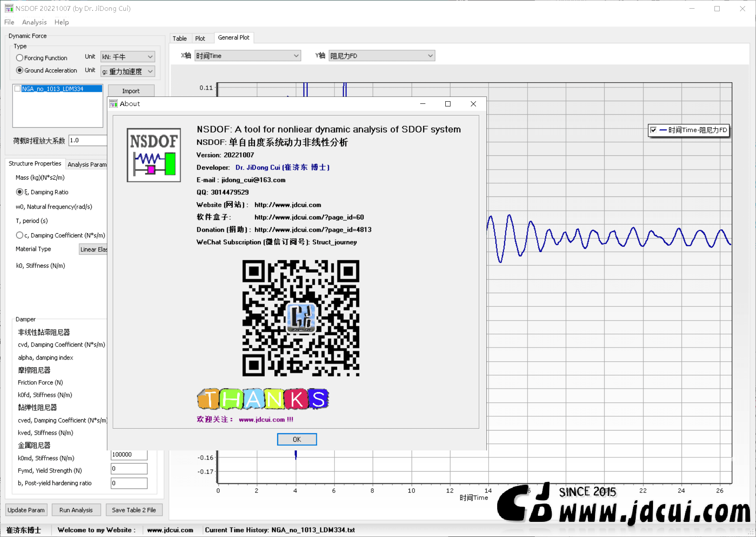Click the Current Time History status text
Viewport: 756px width, 537px height.
pos(280,530)
